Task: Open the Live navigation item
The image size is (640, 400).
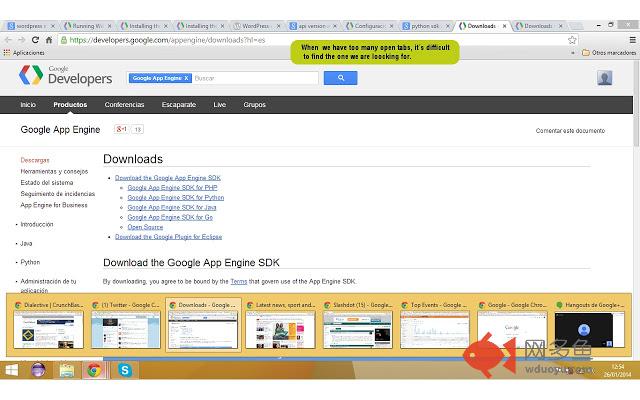Action: pyautogui.click(x=220, y=105)
